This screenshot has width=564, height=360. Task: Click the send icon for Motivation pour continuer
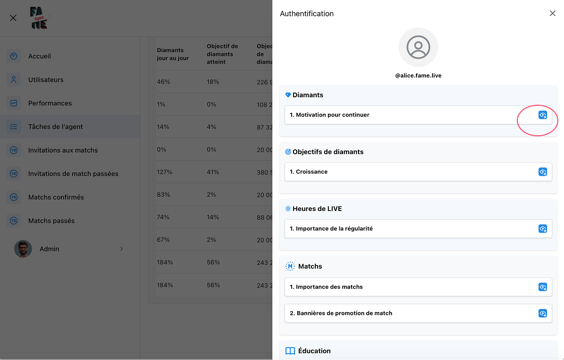(542, 115)
